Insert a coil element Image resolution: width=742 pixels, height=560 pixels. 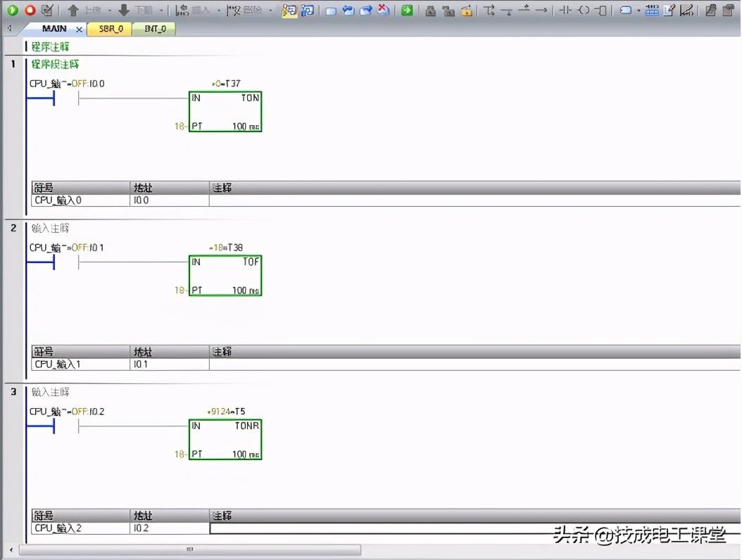pyautogui.click(x=584, y=10)
